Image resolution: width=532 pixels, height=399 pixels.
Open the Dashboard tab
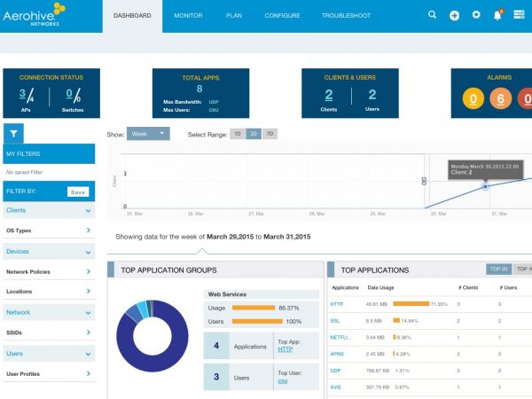132,16
